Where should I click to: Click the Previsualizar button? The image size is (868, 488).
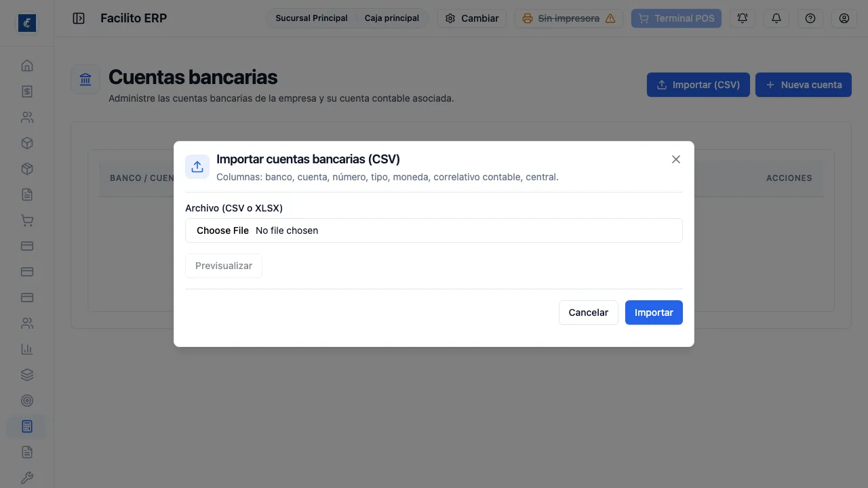224,266
